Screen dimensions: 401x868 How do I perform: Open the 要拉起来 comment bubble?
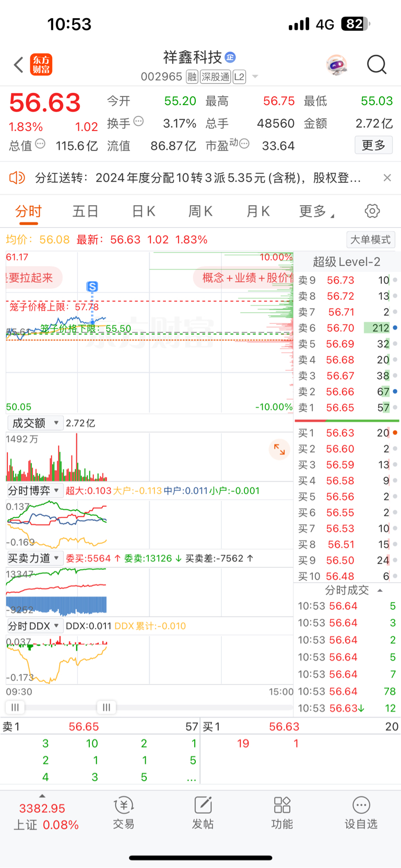34,278
